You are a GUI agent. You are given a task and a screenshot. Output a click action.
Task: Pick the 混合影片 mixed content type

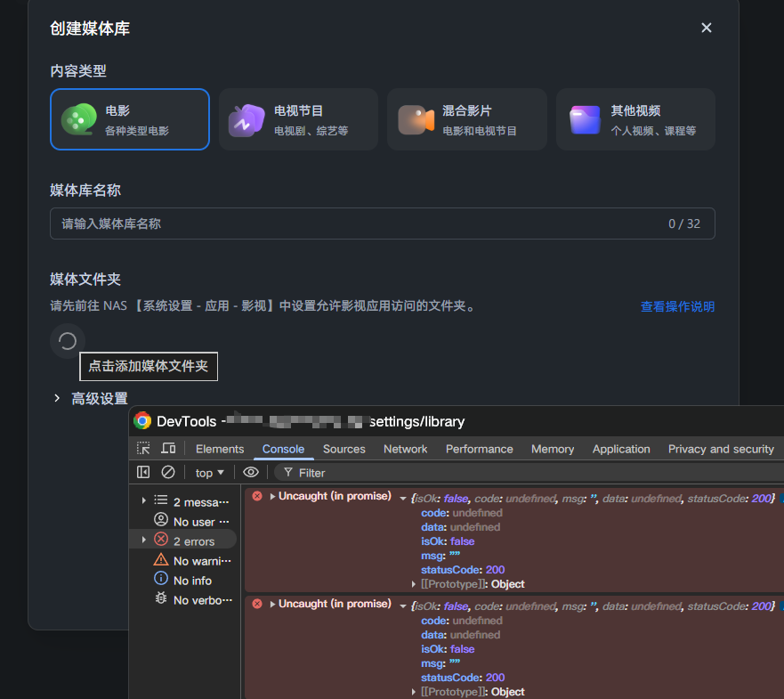[466, 119]
